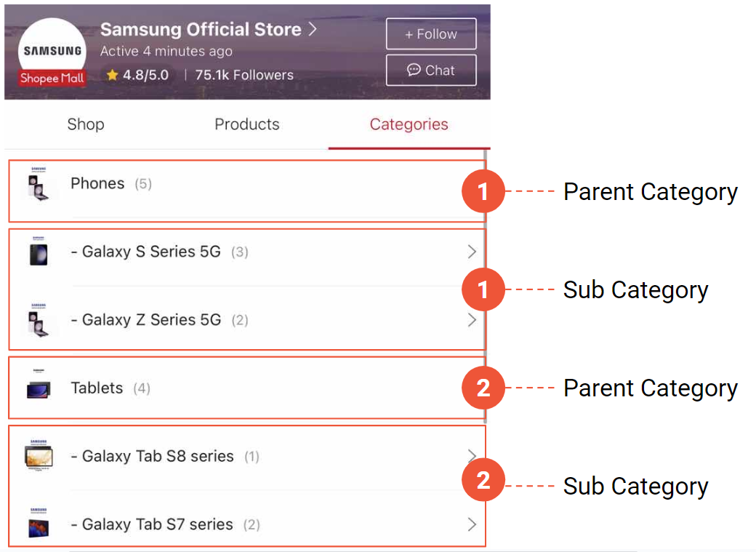Screen dimensions: 756x552
Task: Expand the Galaxy S Series 5G subcategory
Action: click(472, 252)
